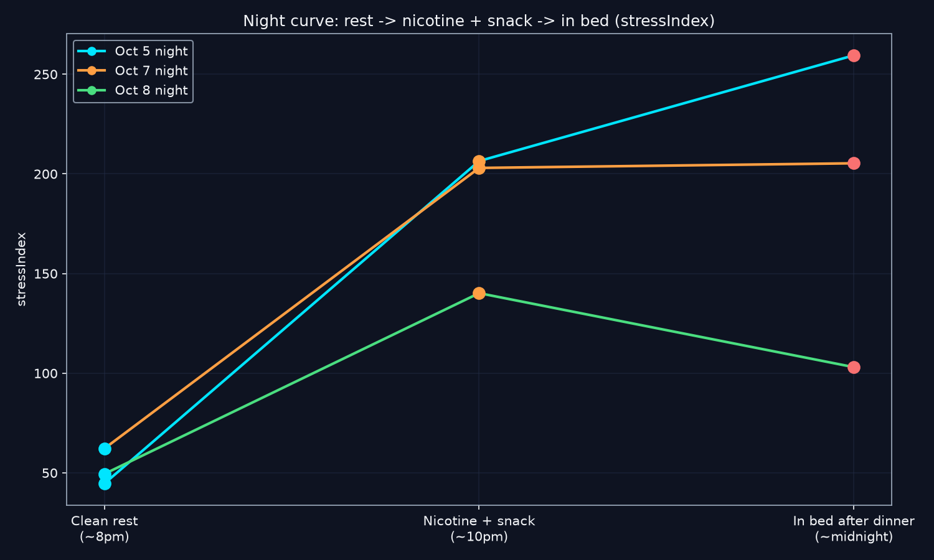Select the Oct 8 midnight data point near 103
Image resolution: width=934 pixels, height=560 pixels.
854,367
